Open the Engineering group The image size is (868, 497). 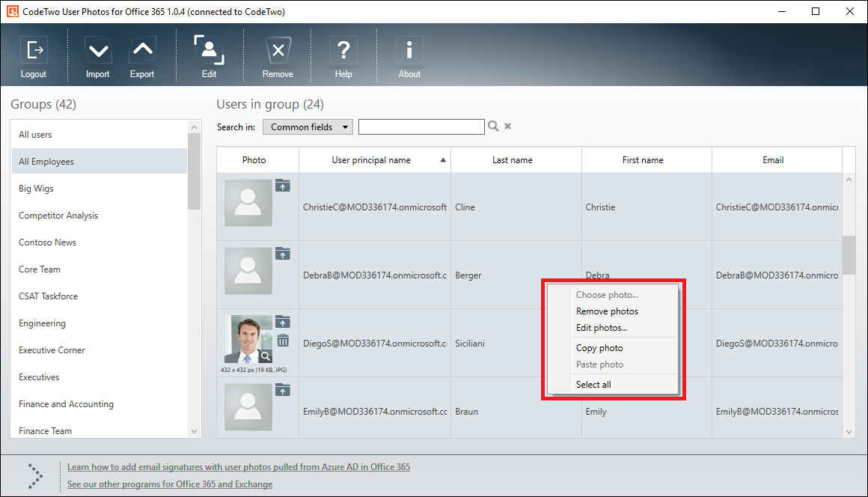point(100,323)
